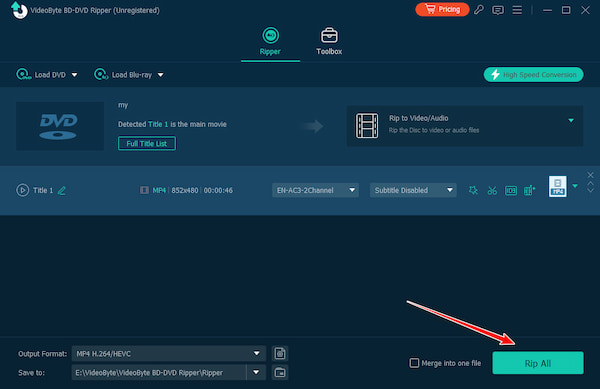This screenshot has height=389, width=600.
Task: Click the 852x480 resolution text
Action: coord(185,190)
